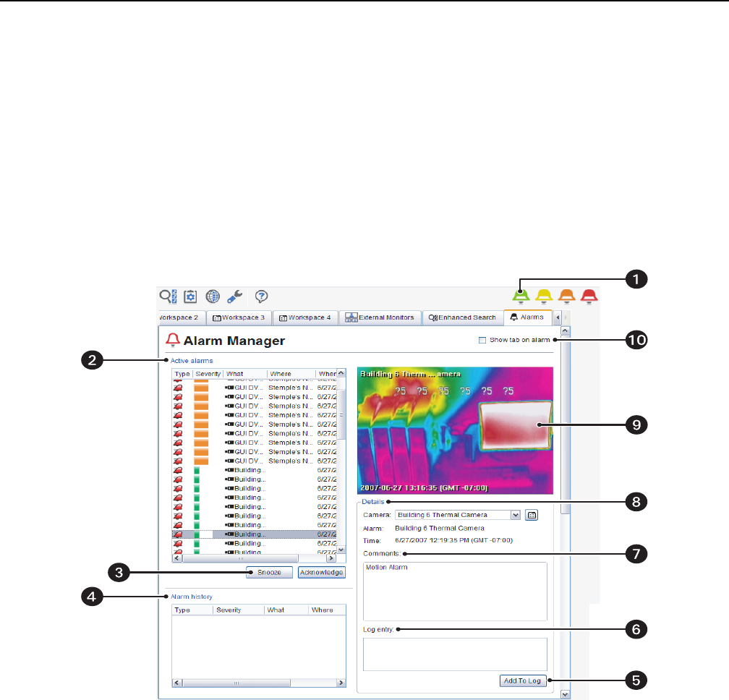Click the What header in Alarm history
The image size is (729, 700).
[x=286, y=610]
